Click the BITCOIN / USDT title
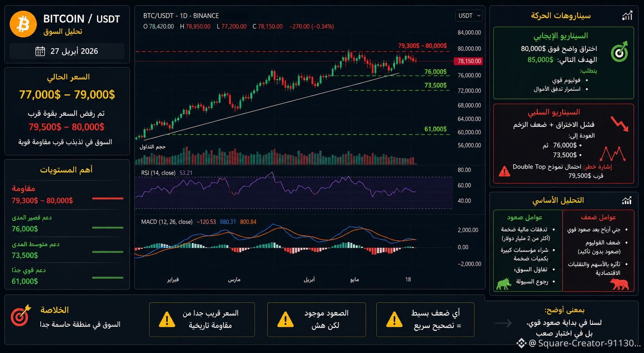 click(x=81, y=19)
